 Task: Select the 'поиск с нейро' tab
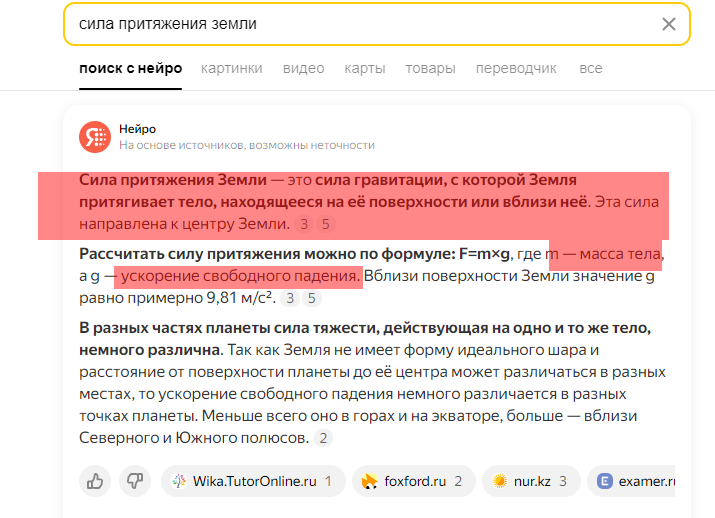(130, 68)
